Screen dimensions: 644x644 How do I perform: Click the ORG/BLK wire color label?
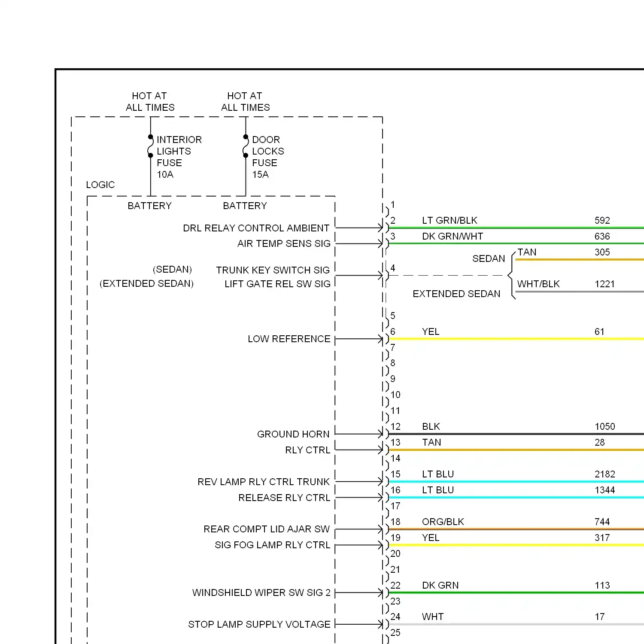click(443, 522)
